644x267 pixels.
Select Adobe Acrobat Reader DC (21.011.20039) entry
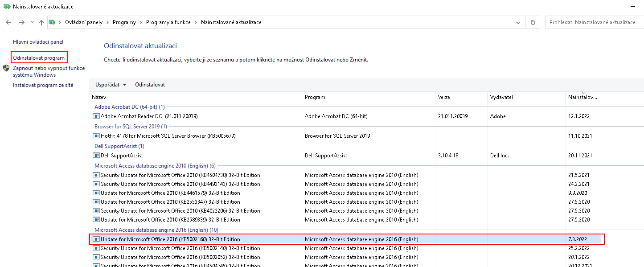[149, 116]
